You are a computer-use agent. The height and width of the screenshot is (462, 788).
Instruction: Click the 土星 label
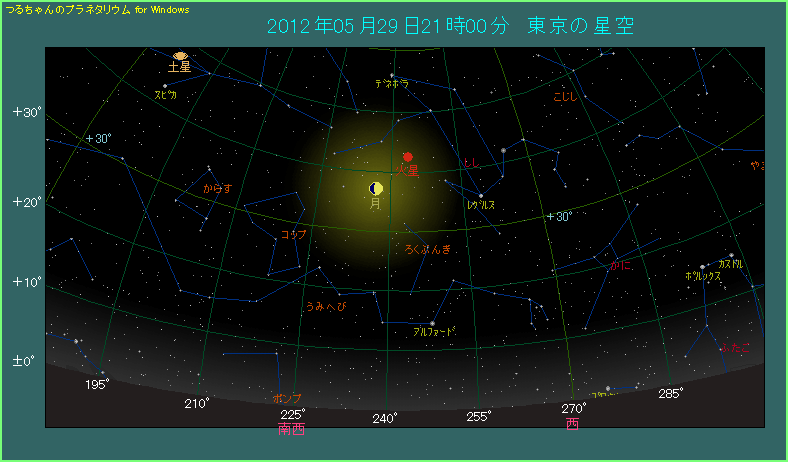click(x=180, y=66)
